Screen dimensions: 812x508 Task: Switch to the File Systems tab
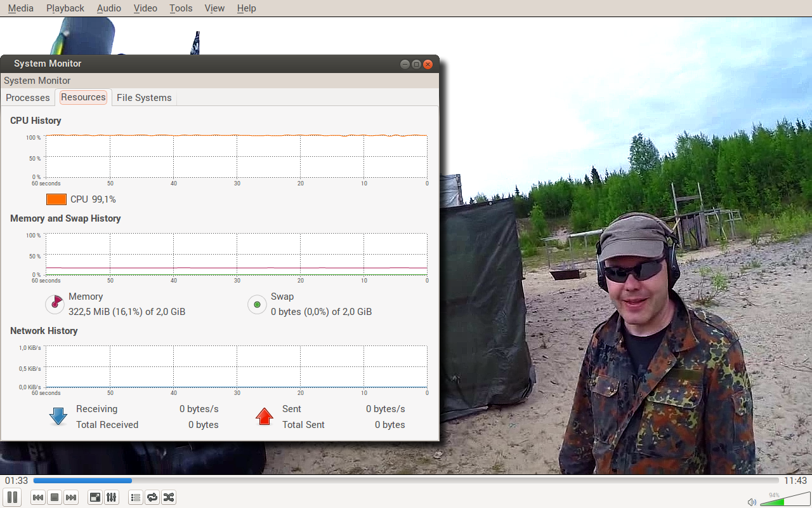click(x=144, y=98)
